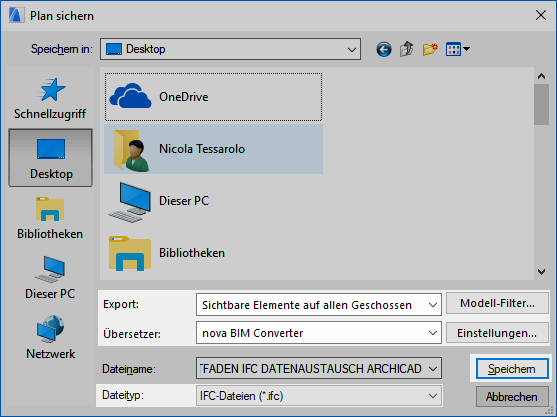Click the Speichern button
Screen dimensions: 557x417
(512, 369)
